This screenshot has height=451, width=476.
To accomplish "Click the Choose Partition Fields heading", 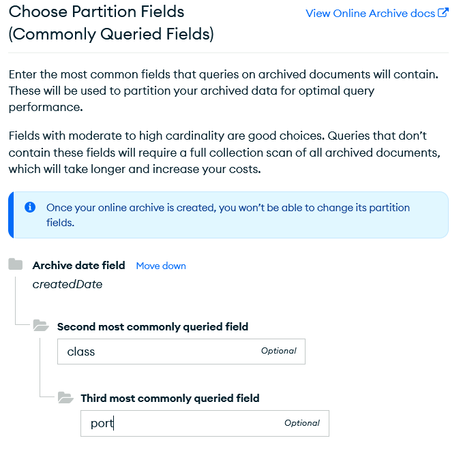I will click(96, 12).
